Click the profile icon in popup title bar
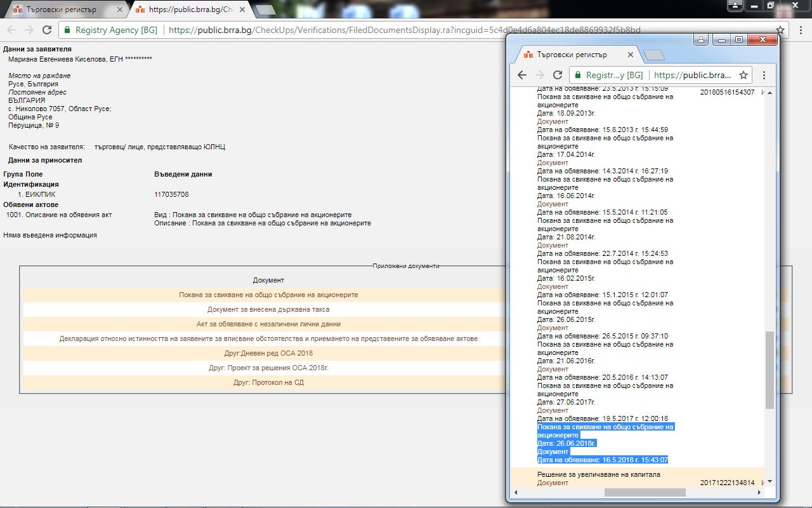 coord(701,39)
